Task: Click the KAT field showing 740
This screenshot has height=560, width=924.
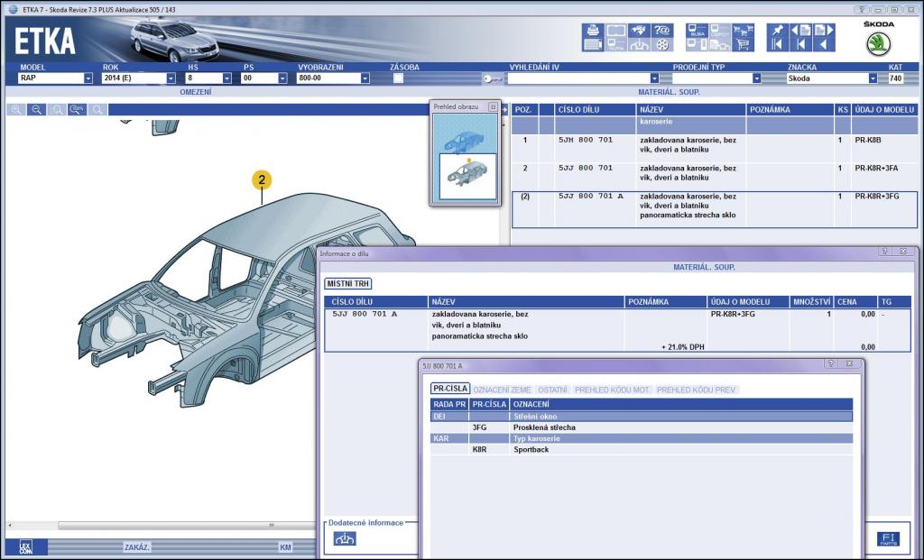Action: pos(896,78)
